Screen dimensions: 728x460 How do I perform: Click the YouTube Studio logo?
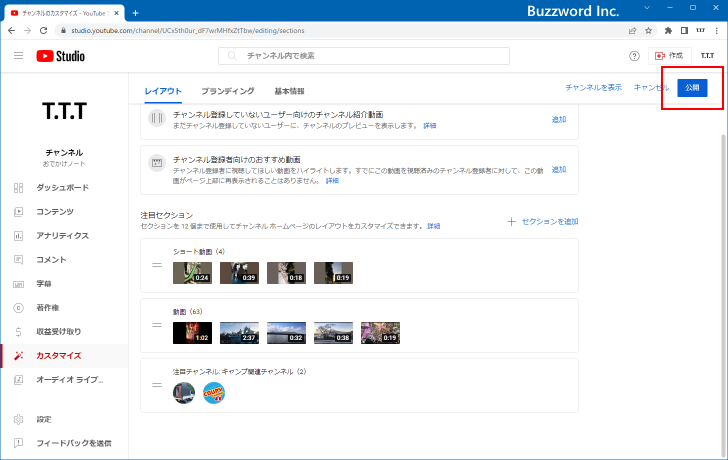[x=61, y=56]
